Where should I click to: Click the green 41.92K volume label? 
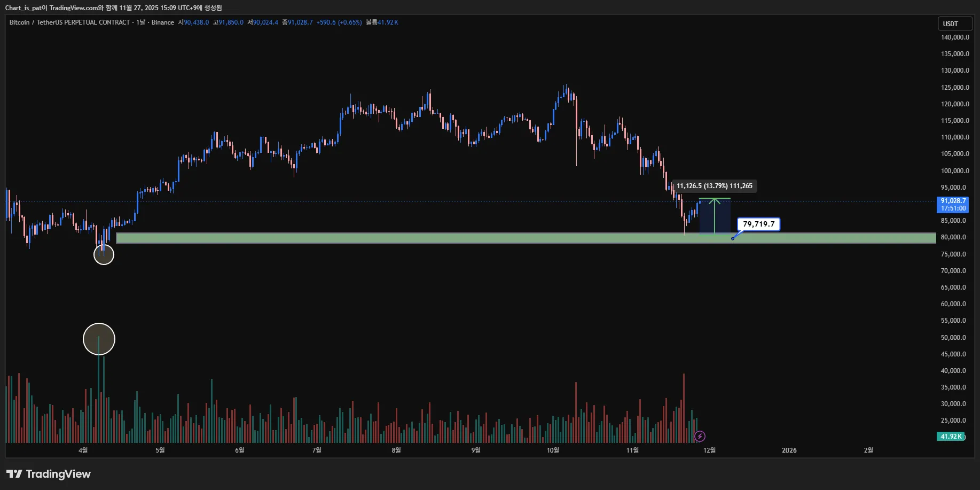click(951, 437)
